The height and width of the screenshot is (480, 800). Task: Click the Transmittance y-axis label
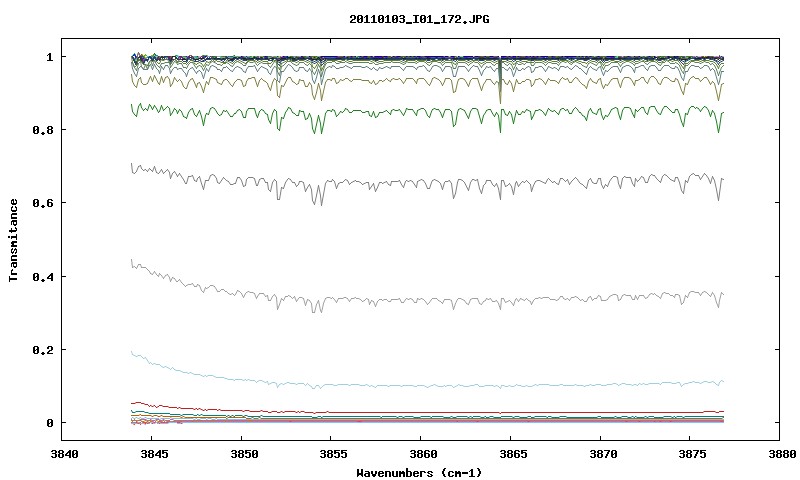click(x=14, y=240)
